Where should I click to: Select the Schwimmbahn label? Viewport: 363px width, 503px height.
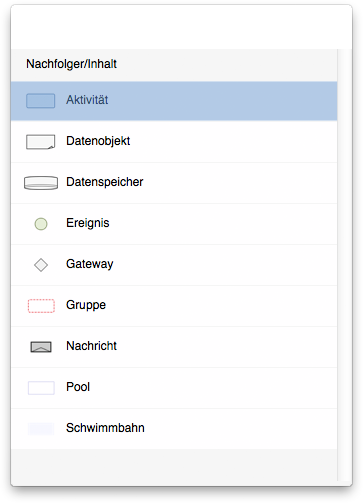point(105,428)
